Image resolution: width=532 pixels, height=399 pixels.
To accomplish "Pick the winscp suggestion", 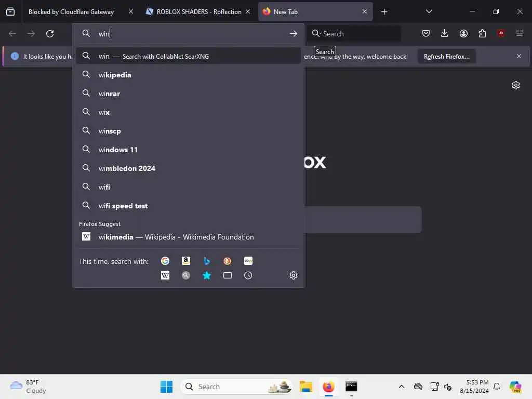I will (188, 131).
